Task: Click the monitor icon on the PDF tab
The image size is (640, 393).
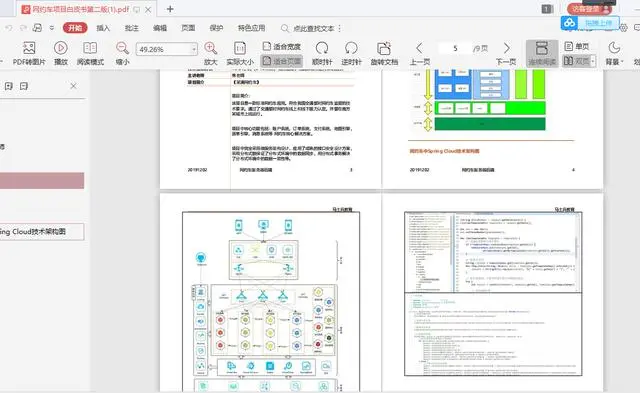Action: [x=137, y=9]
